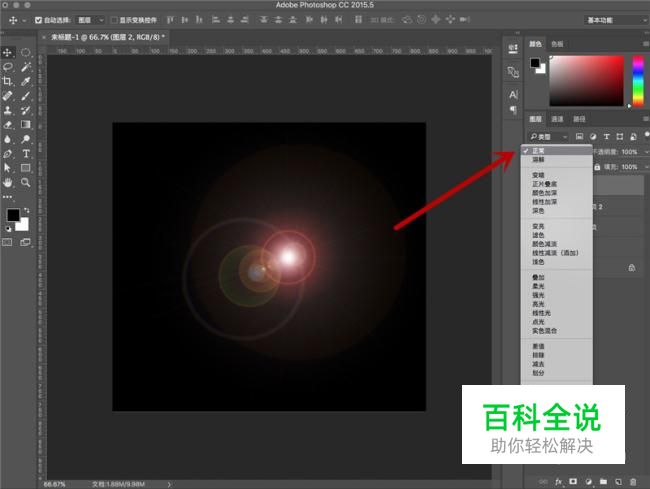Open the Move tool preset picker arrow
Screen dimensions: 650x489
coord(24,20)
